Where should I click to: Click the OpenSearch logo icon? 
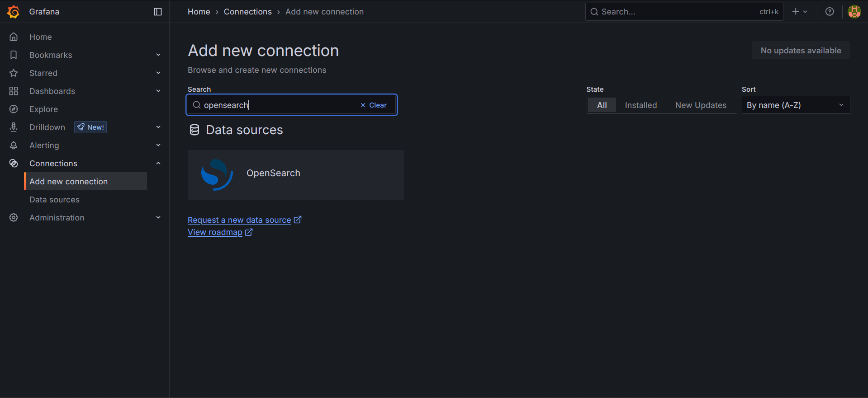(217, 175)
